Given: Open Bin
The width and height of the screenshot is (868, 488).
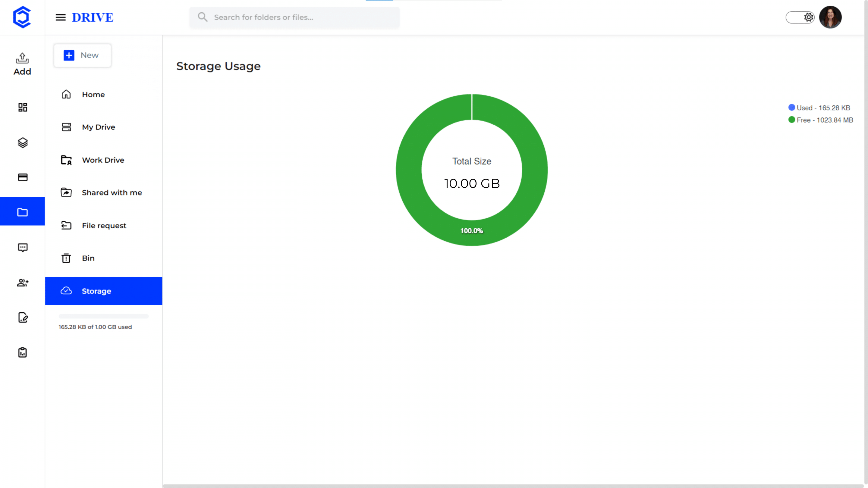Looking at the screenshot, I should click(104, 258).
